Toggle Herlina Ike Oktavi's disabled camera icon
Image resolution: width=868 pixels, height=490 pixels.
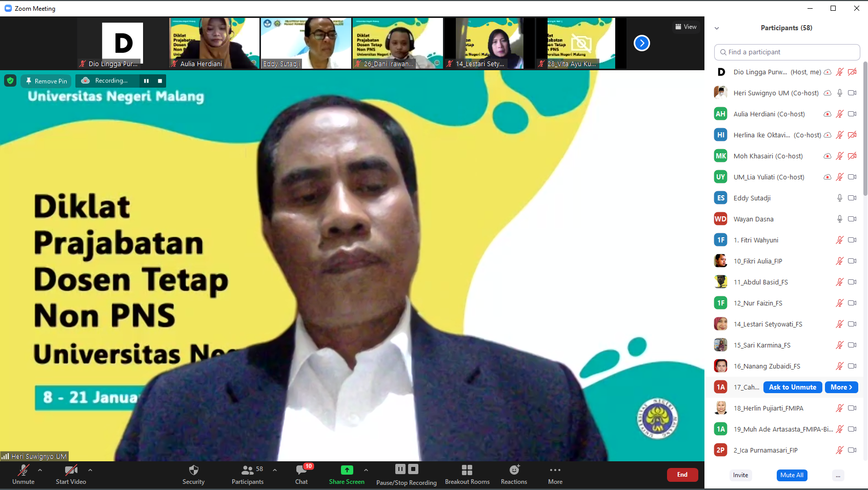852,135
